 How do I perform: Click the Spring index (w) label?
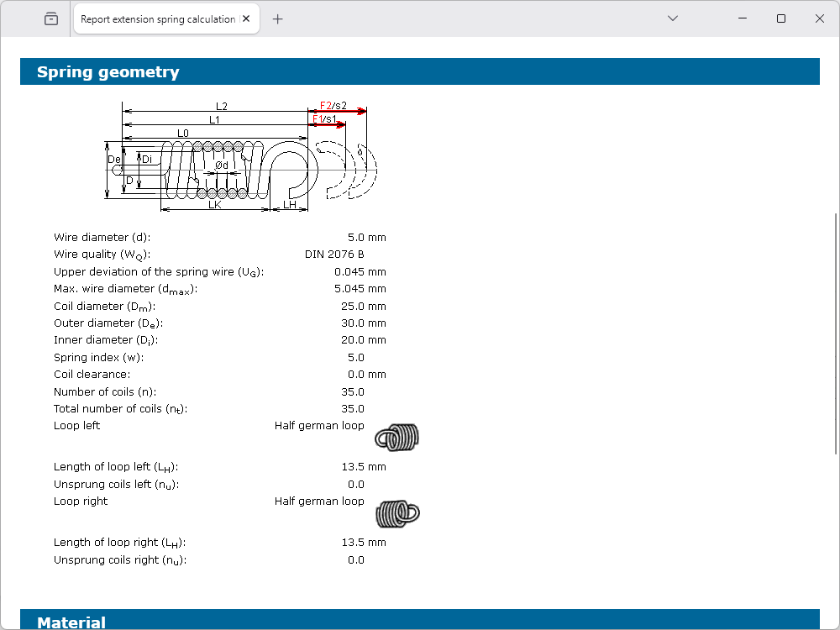pos(98,358)
